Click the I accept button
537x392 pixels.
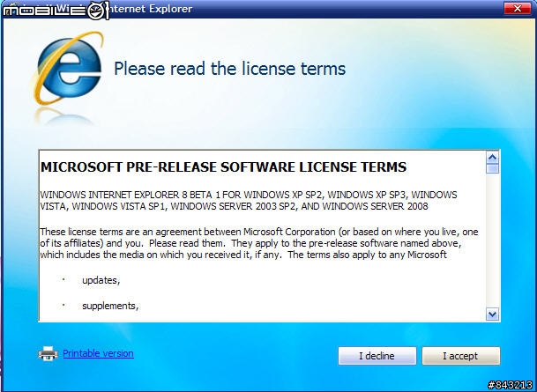pos(461,356)
